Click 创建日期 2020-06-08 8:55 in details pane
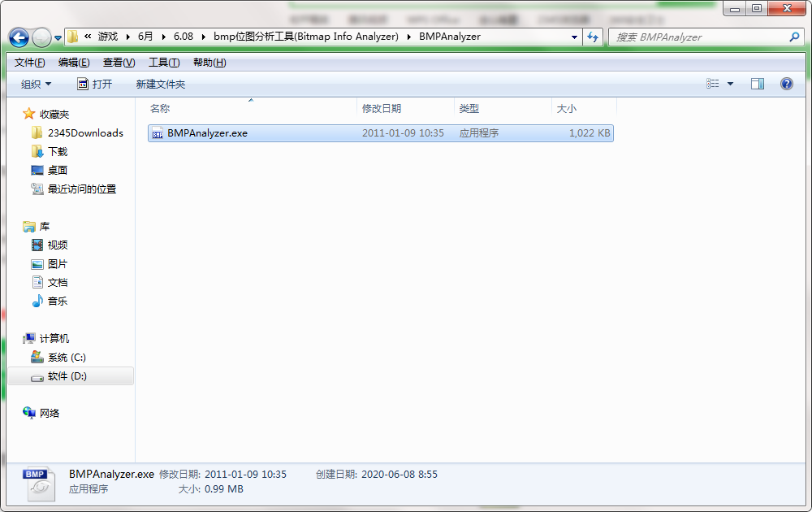 click(377, 474)
